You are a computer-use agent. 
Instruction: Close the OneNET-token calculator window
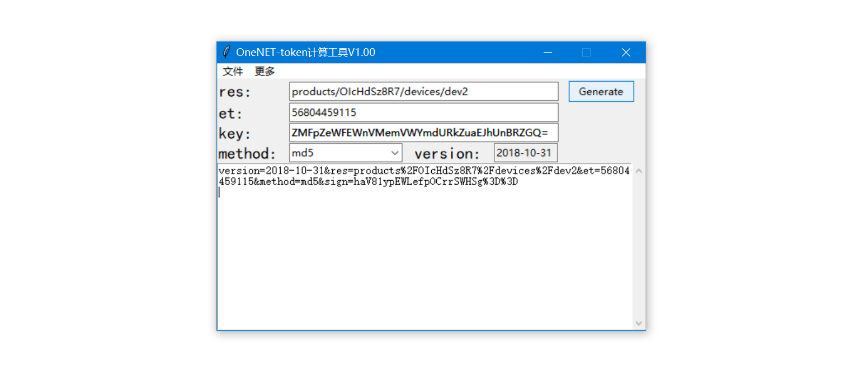[x=626, y=52]
